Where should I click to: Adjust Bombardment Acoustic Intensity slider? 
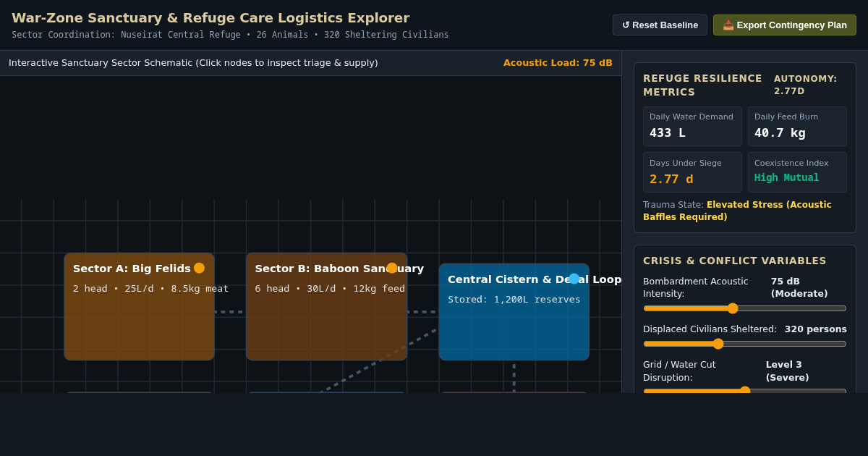coord(744,308)
